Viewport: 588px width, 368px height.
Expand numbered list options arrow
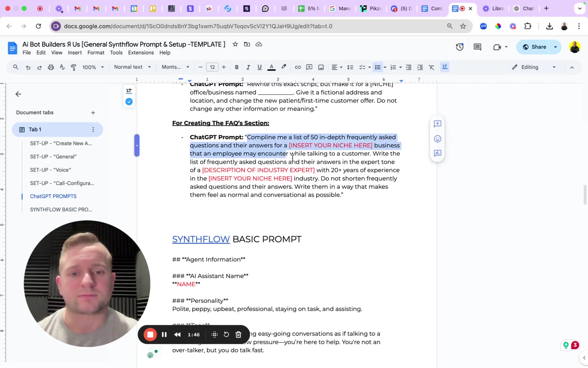pos(401,67)
